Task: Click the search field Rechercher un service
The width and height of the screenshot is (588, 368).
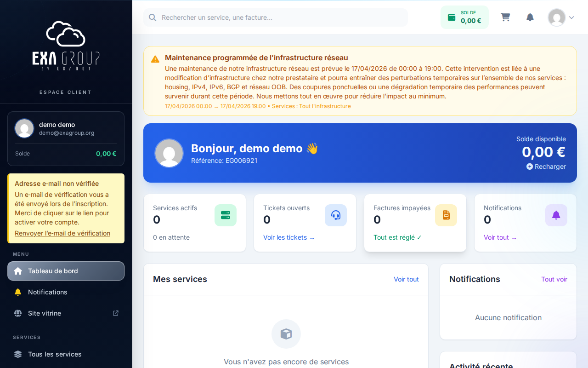Action: 276,17
